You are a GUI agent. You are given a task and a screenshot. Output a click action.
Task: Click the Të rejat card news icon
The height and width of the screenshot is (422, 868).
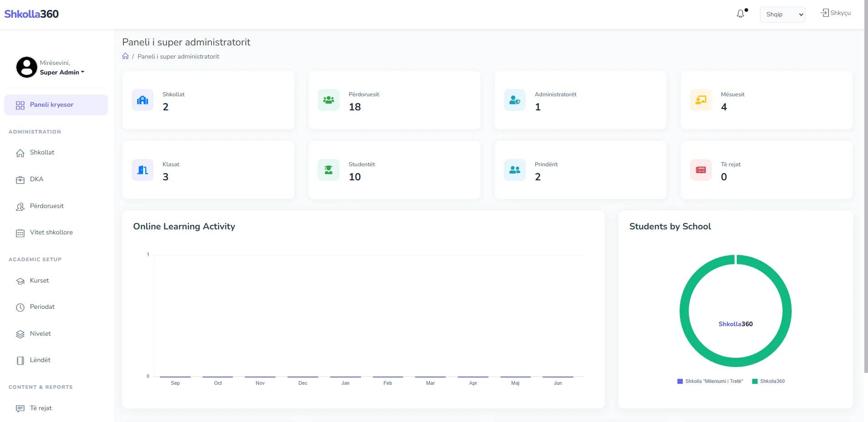point(701,170)
